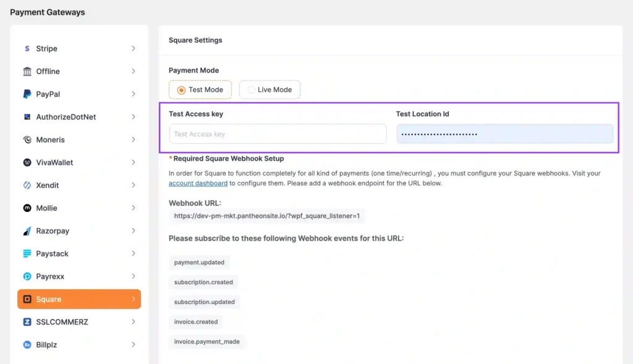This screenshot has width=633, height=364.
Task: Click the subscription.updated event tag
Action: pyautogui.click(x=204, y=302)
